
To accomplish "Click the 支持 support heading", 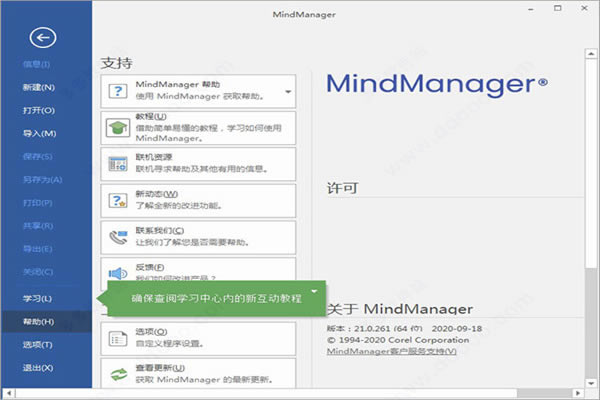I will [117, 63].
